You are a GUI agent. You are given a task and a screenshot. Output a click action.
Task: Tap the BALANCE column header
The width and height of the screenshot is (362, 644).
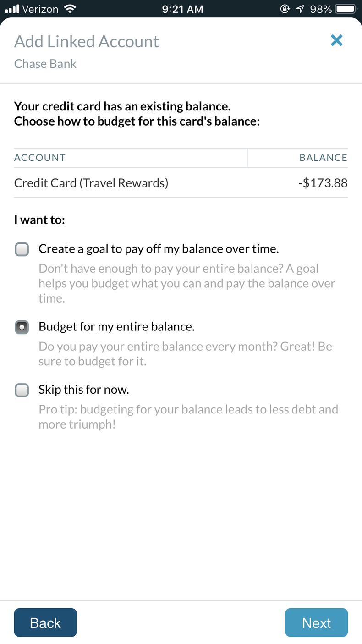[323, 158]
